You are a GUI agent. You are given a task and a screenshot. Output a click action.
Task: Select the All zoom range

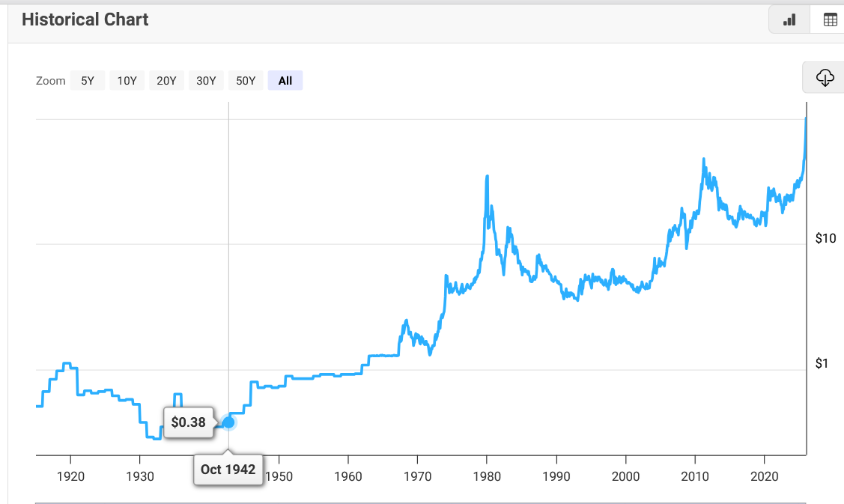pyautogui.click(x=285, y=81)
